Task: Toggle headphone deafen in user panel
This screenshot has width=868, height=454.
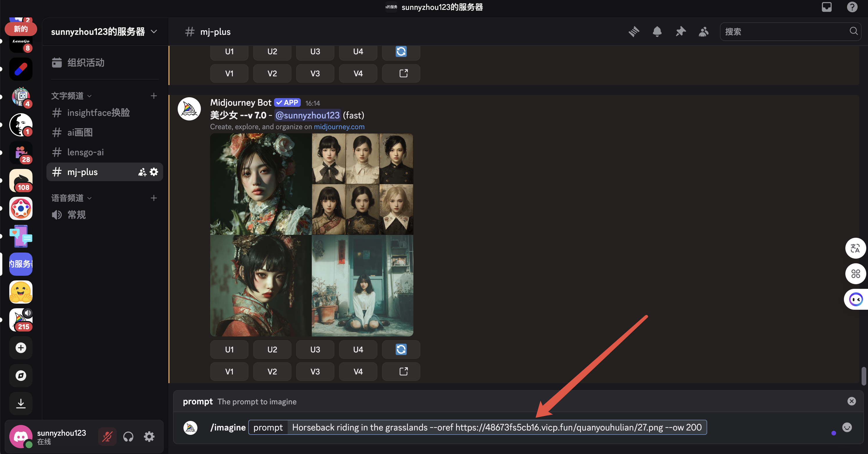Action: 128,437
